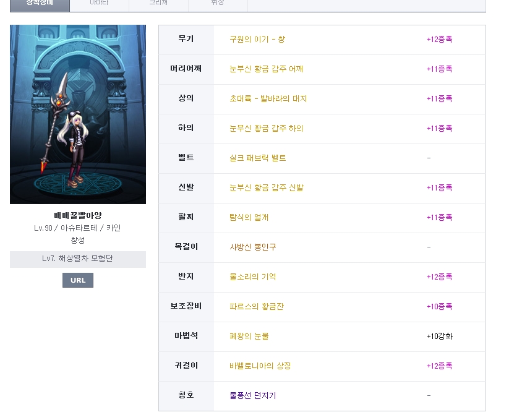Open weapon item 구원의 이기 - 창
Screen dimensions: 509x420
coord(257,40)
